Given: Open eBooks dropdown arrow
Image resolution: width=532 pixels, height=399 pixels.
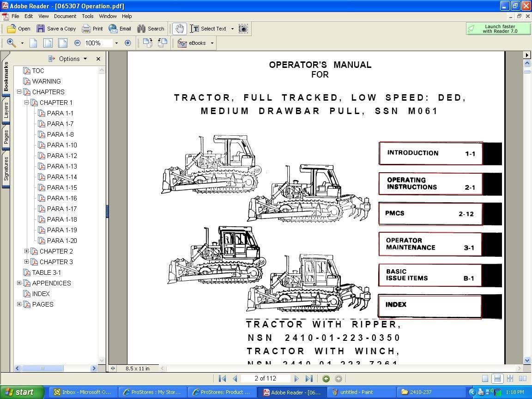Looking at the screenshot, I should pyautogui.click(x=212, y=43).
